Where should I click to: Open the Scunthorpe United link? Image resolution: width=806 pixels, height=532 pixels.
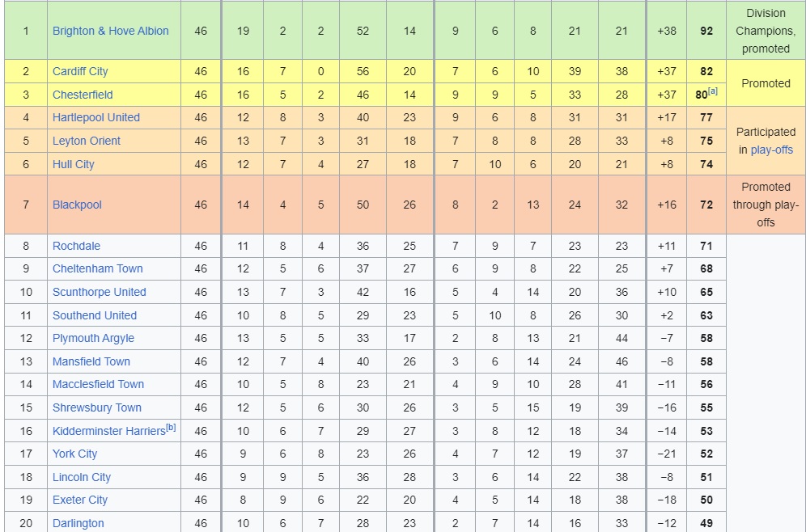tap(100, 292)
